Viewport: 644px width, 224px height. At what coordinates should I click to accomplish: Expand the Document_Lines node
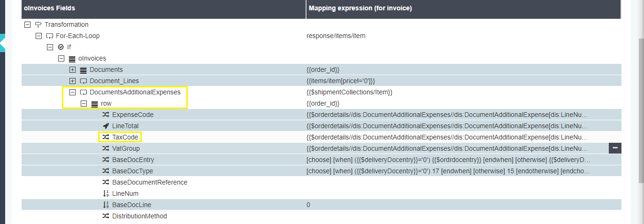pos(72,81)
